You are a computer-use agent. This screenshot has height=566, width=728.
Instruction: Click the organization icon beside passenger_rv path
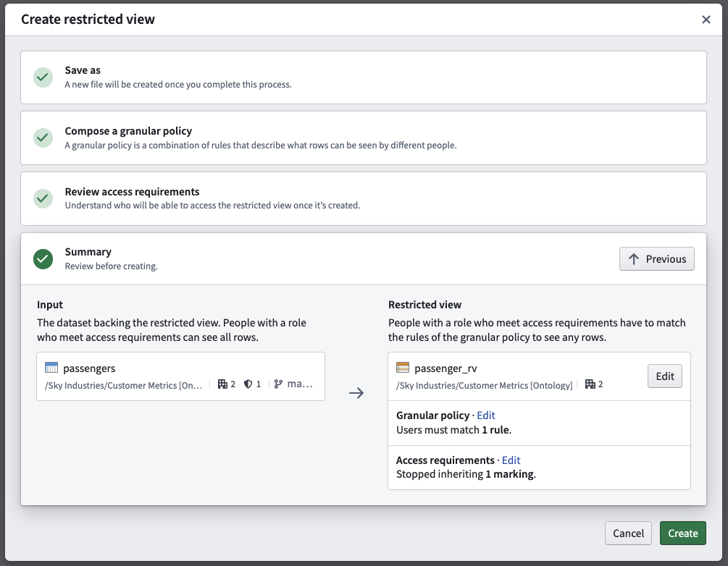(x=590, y=384)
